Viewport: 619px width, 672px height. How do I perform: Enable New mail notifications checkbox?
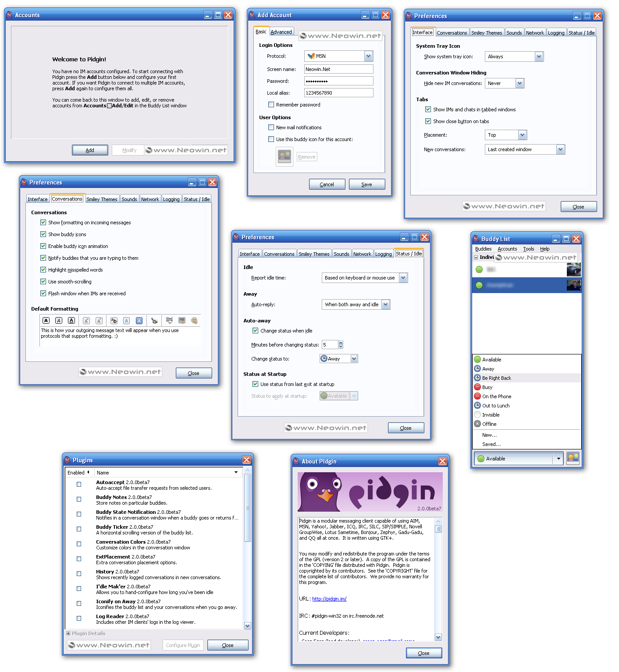point(271,127)
